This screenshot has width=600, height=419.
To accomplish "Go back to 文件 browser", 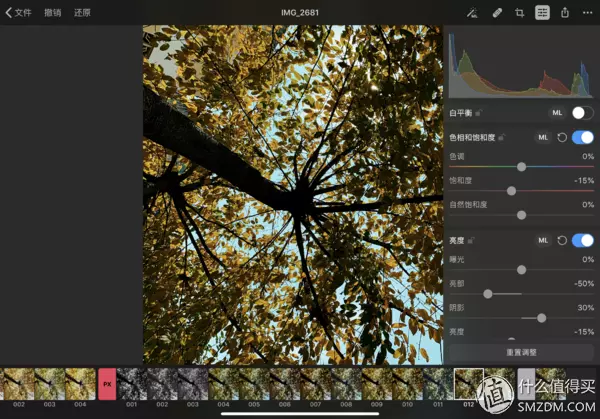I will tap(18, 13).
